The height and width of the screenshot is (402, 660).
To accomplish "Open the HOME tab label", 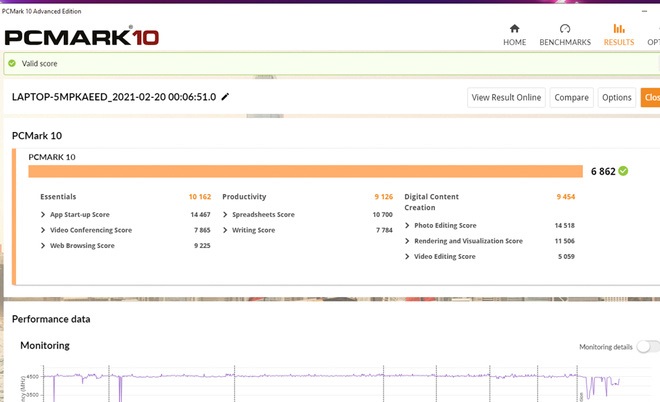I will tap(514, 42).
